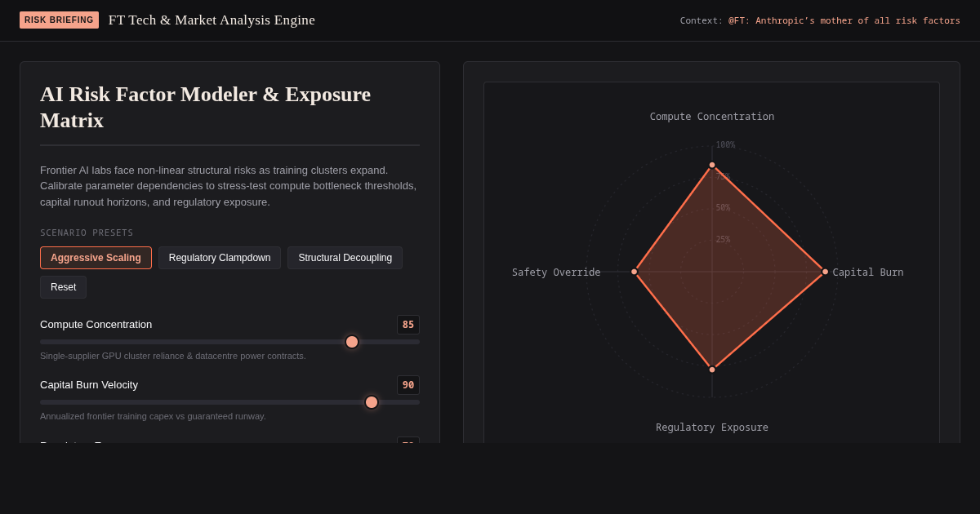
Task: Click the Compute Concentration value 85
Action: (408, 325)
